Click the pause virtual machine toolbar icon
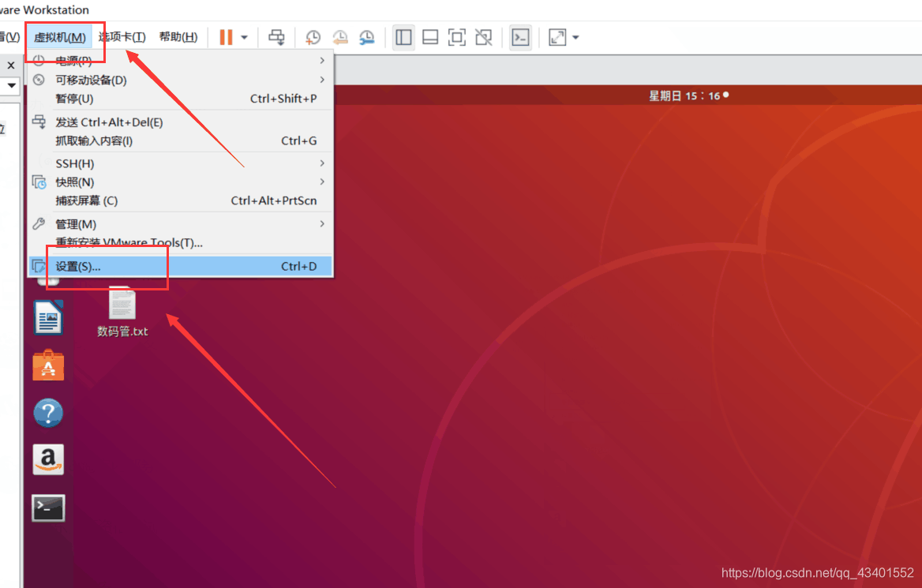 [226, 37]
